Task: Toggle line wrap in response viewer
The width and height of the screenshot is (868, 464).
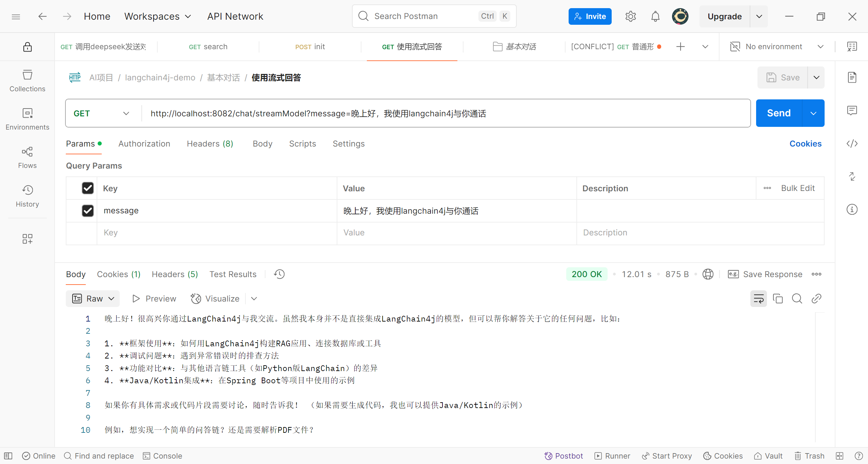Action: tap(758, 298)
